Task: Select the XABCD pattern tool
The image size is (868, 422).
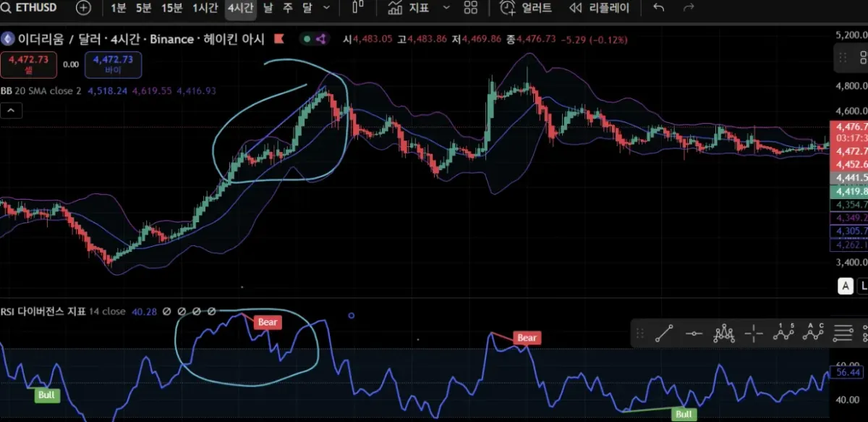Action: (x=723, y=333)
